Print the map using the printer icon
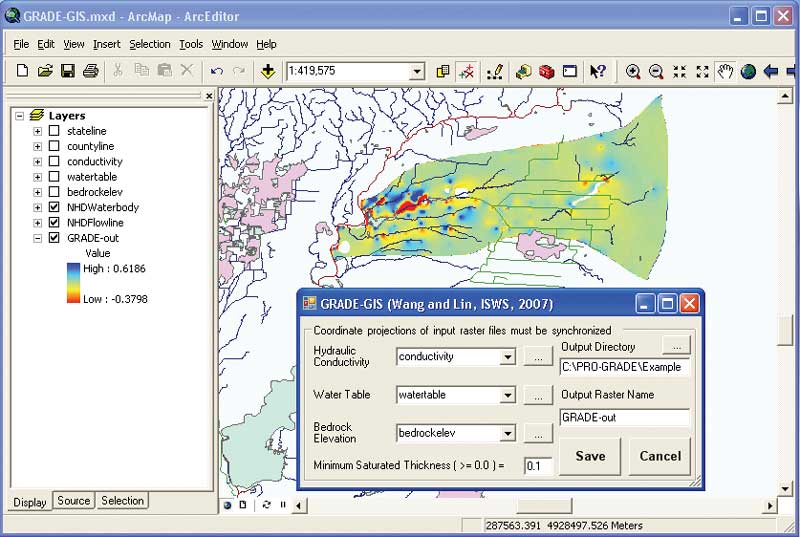 (90, 70)
